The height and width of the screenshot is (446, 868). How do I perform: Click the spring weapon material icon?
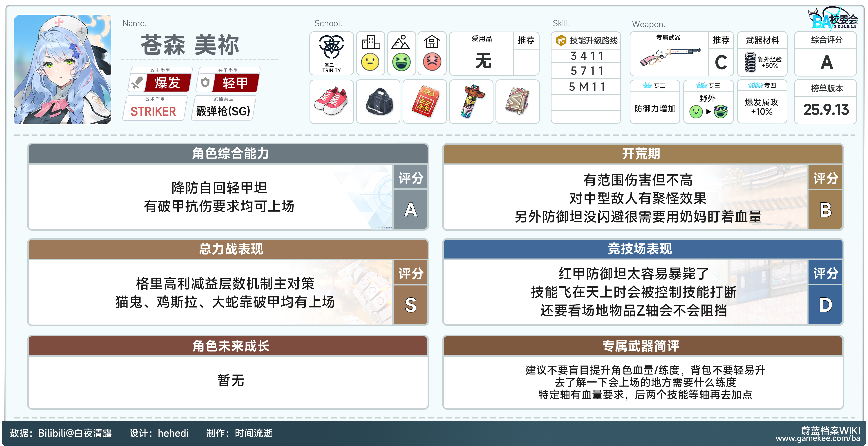(x=750, y=62)
